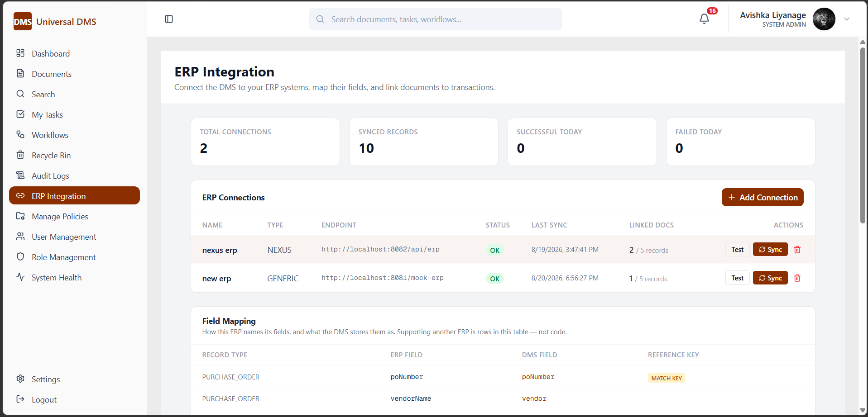The width and height of the screenshot is (868, 417).
Task: Click the Successful Today card
Action: coord(582,142)
